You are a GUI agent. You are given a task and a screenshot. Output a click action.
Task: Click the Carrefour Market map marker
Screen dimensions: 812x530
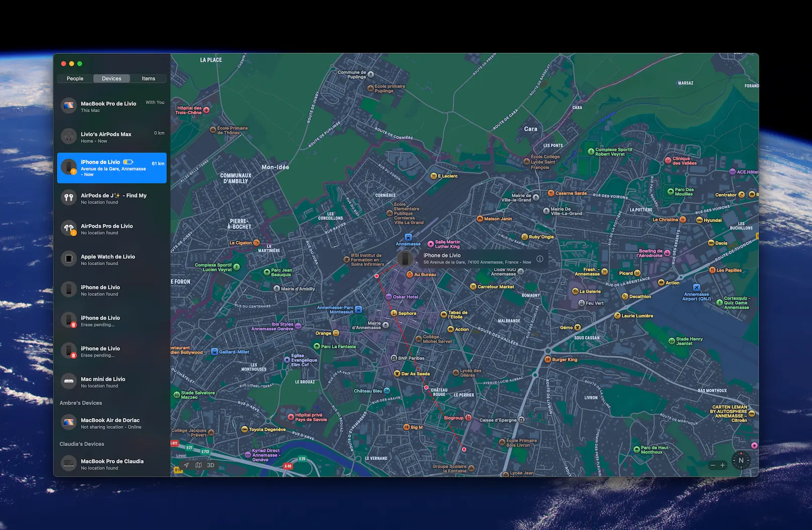click(x=473, y=286)
